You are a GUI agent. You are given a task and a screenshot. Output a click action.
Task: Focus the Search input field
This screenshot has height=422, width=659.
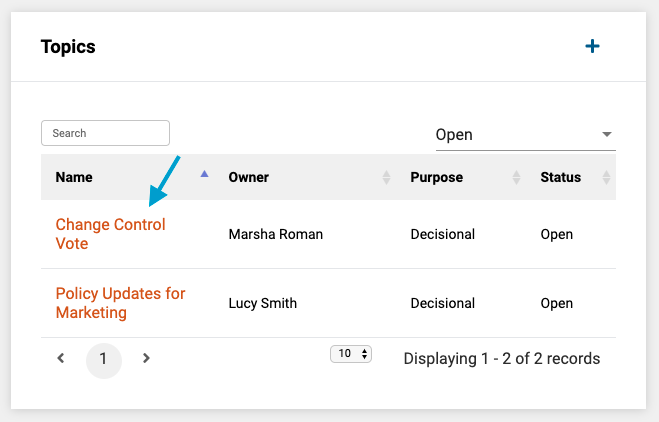click(x=105, y=133)
